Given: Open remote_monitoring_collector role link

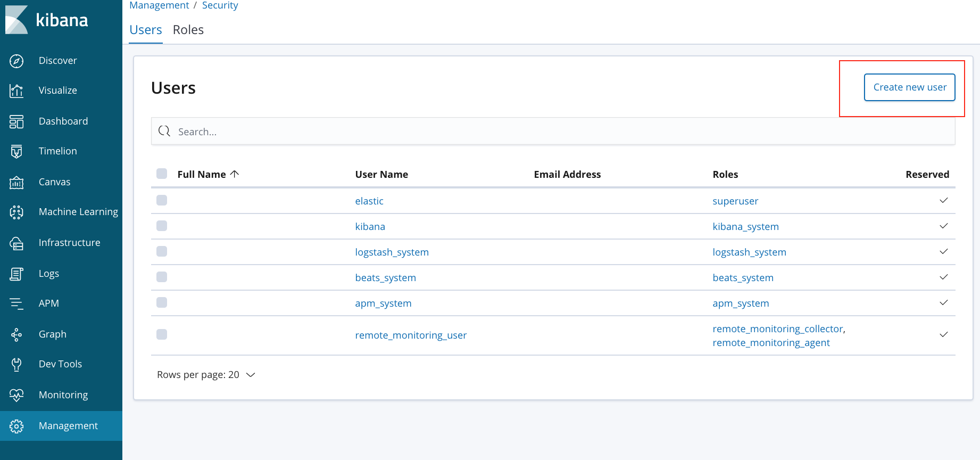Looking at the screenshot, I should pos(778,329).
